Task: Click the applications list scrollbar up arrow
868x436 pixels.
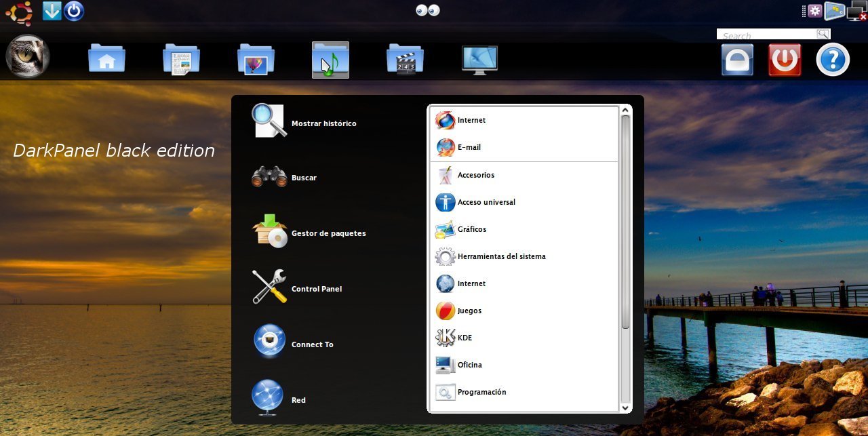Action: click(625, 110)
